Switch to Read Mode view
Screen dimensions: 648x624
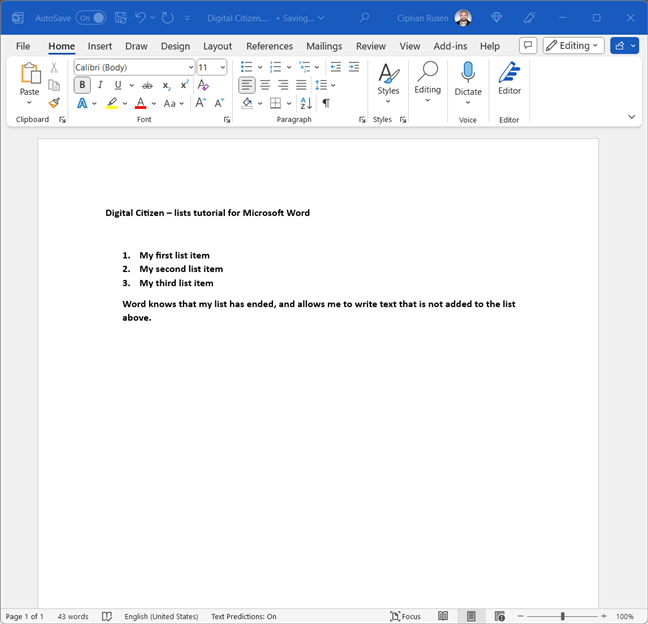pos(443,616)
